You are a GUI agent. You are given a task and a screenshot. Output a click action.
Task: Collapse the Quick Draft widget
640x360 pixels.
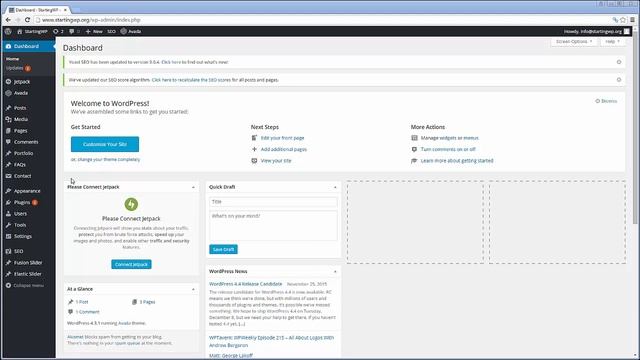(x=335, y=187)
